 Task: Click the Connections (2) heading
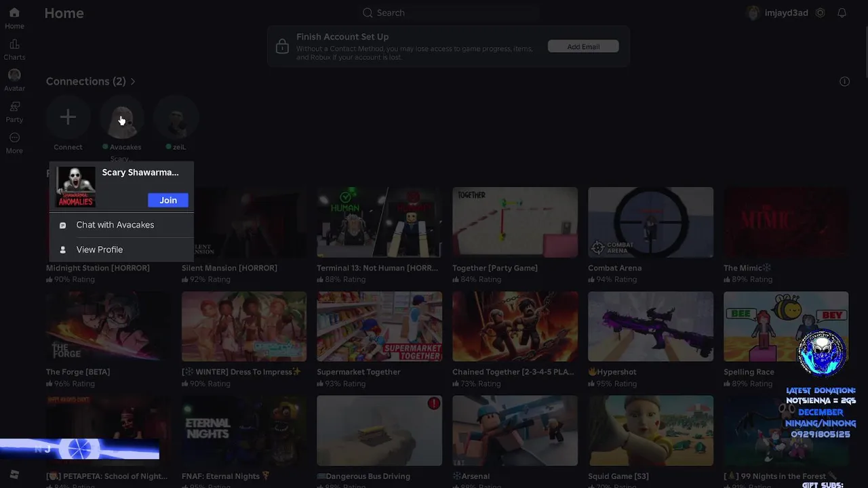[86, 81]
